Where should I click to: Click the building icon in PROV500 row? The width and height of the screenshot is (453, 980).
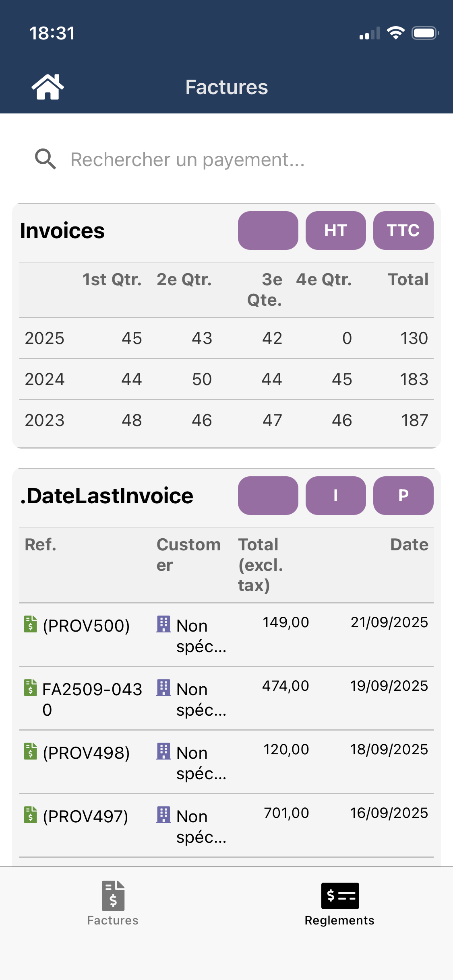click(x=163, y=624)
